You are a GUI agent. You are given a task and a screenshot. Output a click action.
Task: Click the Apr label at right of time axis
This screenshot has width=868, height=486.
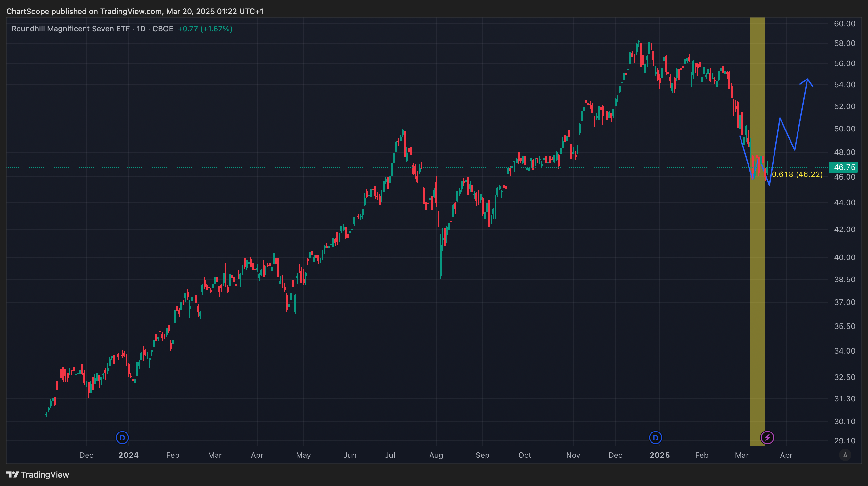click(786, 455)
